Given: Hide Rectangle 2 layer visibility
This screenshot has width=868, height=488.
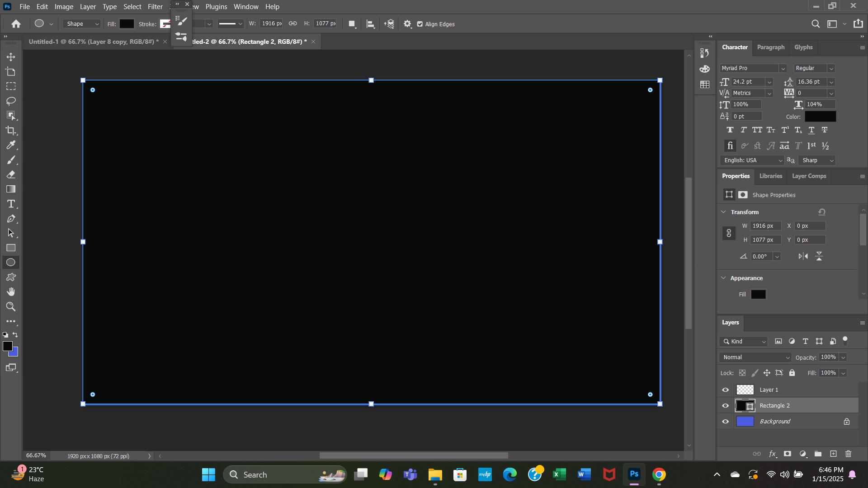Looking at the screenshot, I should click(726, 406).
